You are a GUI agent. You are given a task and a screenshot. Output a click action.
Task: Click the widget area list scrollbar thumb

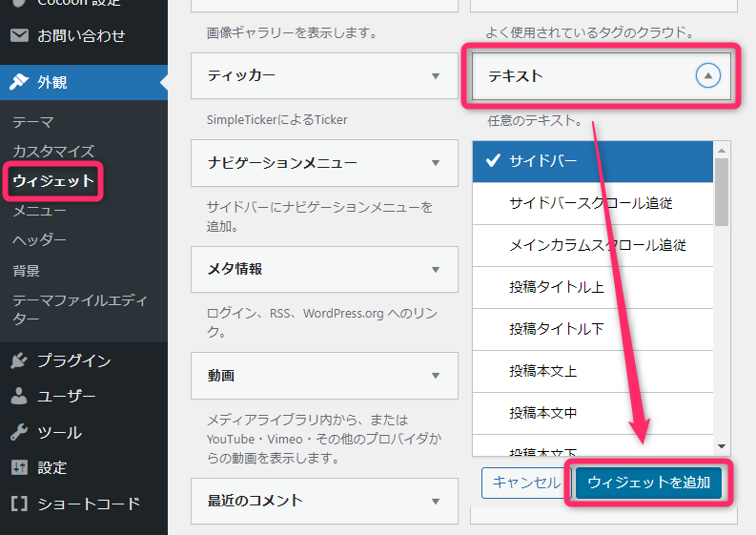pyautogui.click(x=722, y=191)
